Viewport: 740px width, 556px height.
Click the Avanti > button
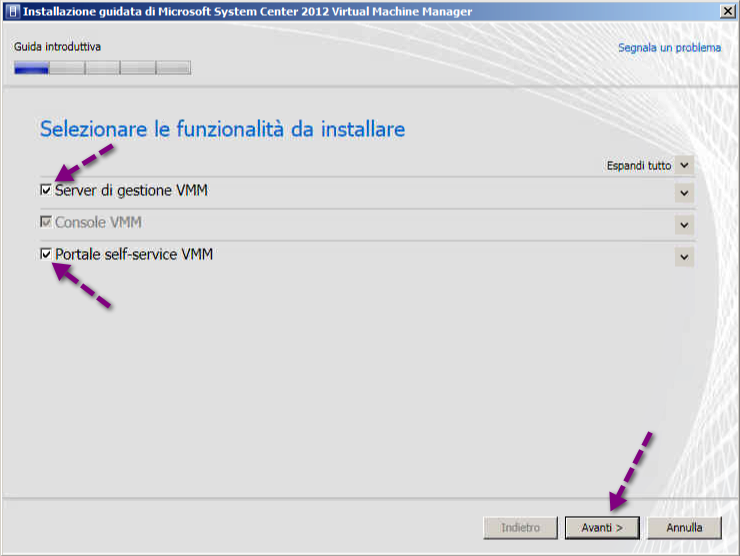(602, 528)
